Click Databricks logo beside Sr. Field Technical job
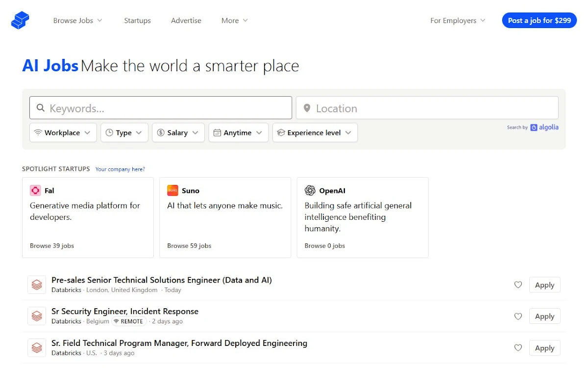Screen dimensions: 588x368 click(37, 348)
